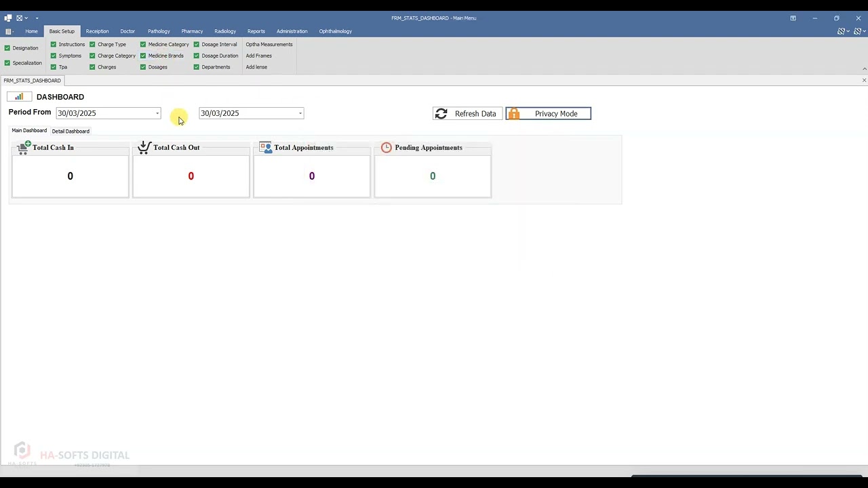
Task: Click the Total Appointments icon
Action: [265, 147]
